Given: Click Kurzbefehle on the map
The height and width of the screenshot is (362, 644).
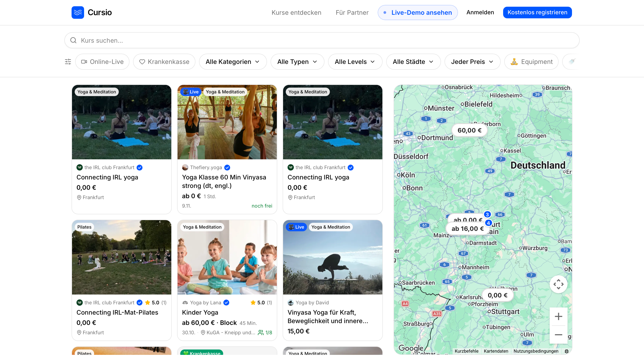Looking at the screenshot, I should pyautogui.click(x=466, y=351).
